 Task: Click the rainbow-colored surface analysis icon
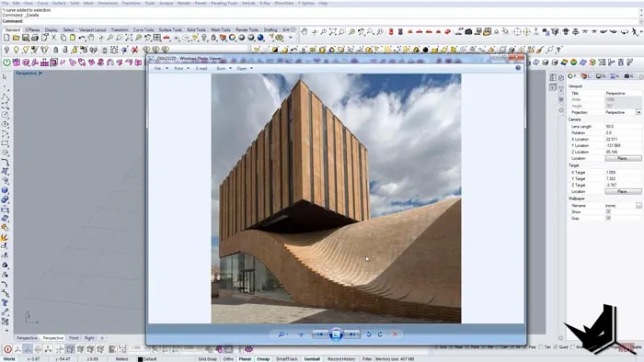[x=564, y=62]
